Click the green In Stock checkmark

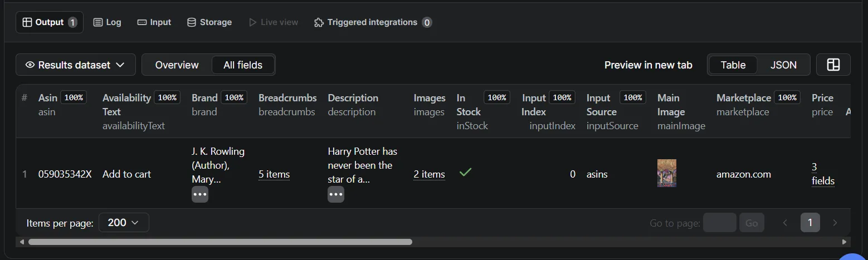465,173
